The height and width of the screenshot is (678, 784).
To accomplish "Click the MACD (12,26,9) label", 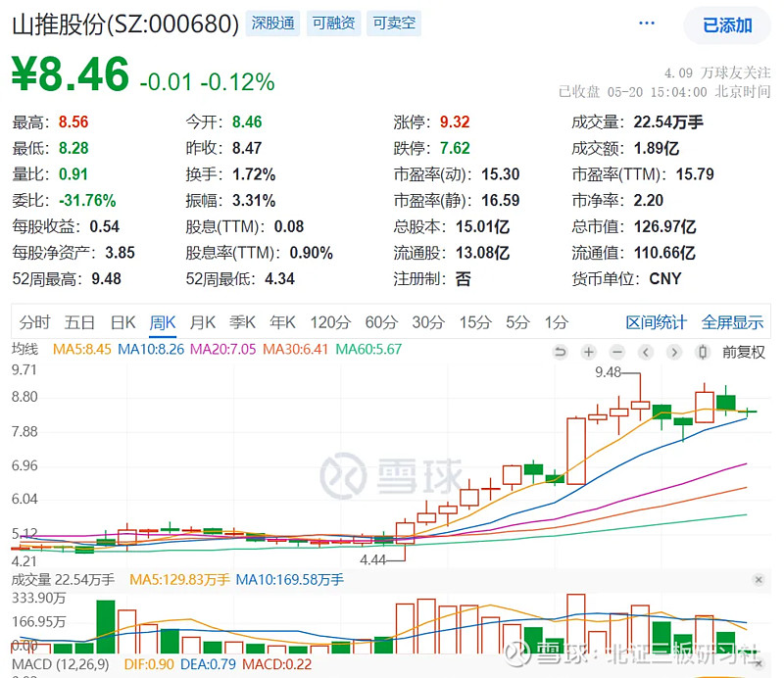I will 61,664.
